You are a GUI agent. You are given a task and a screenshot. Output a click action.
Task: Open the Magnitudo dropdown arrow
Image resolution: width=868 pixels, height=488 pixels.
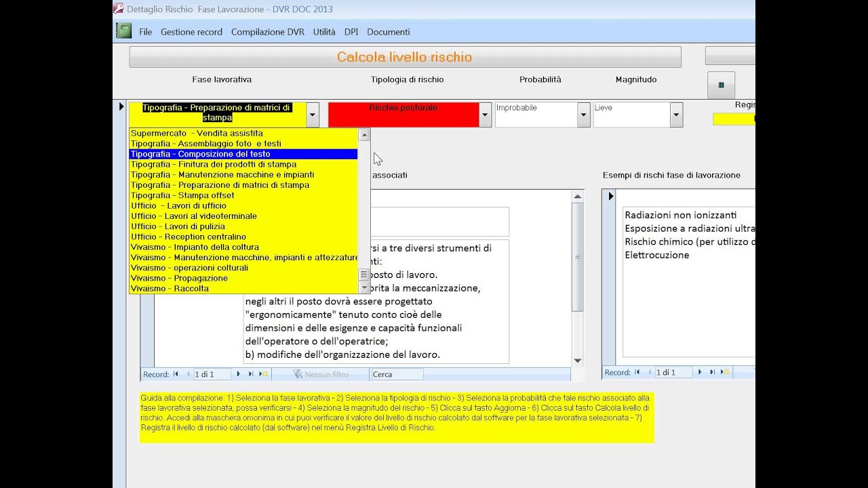tap(676, 115)
